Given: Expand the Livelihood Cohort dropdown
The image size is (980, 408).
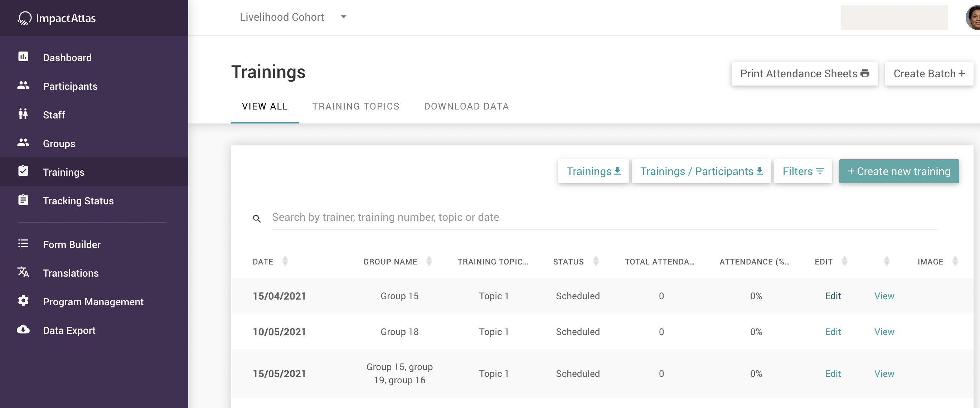Looking at the screenshot, I should (x=343, y=17).
